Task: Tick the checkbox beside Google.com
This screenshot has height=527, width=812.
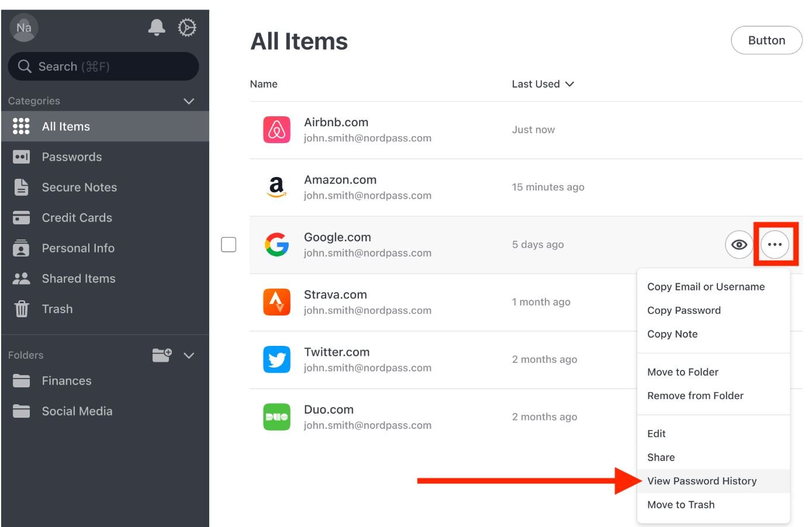Action: [x=229, y=245]
